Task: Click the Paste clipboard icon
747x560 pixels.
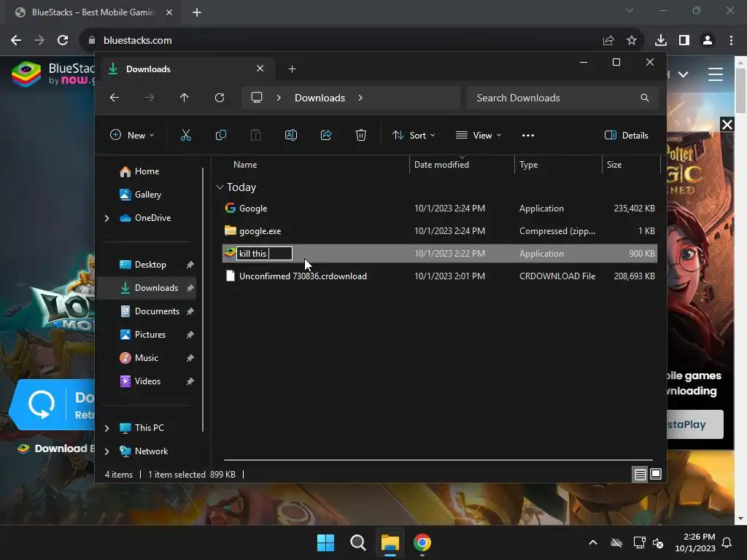Action: pyautogui.click(x=256, y=135)
